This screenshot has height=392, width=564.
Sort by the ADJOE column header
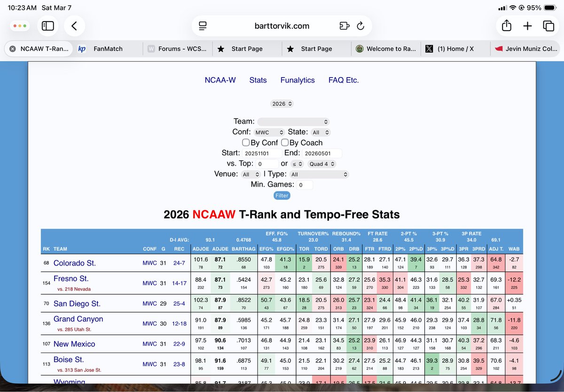[201, 249]
